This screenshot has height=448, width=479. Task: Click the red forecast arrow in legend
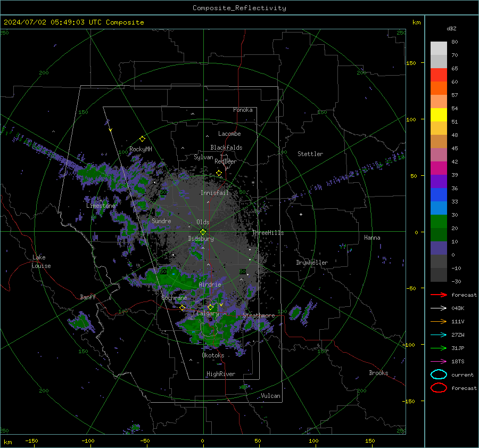tap(439, 295)
